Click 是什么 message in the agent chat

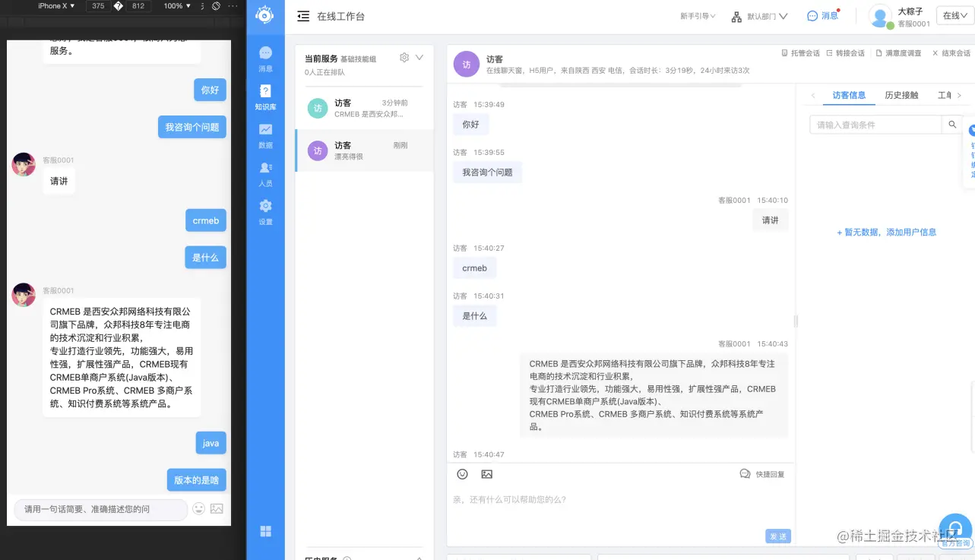[475, 316]
